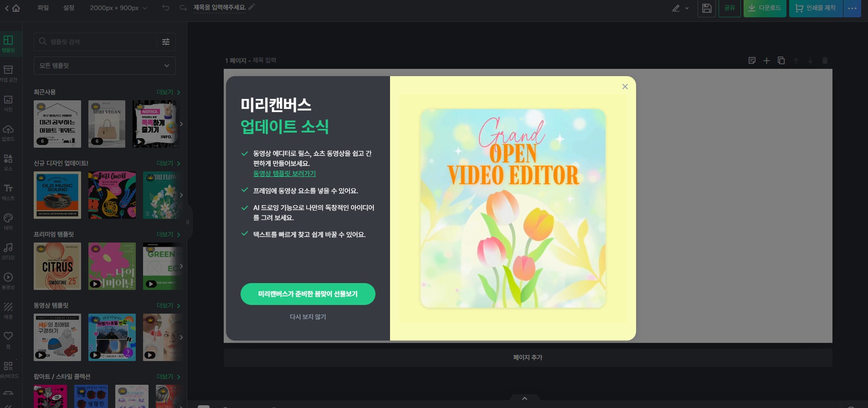This screenshot has height=408, width=868.
Task: Open the 배경 sidebar panel
Action: 8,310
